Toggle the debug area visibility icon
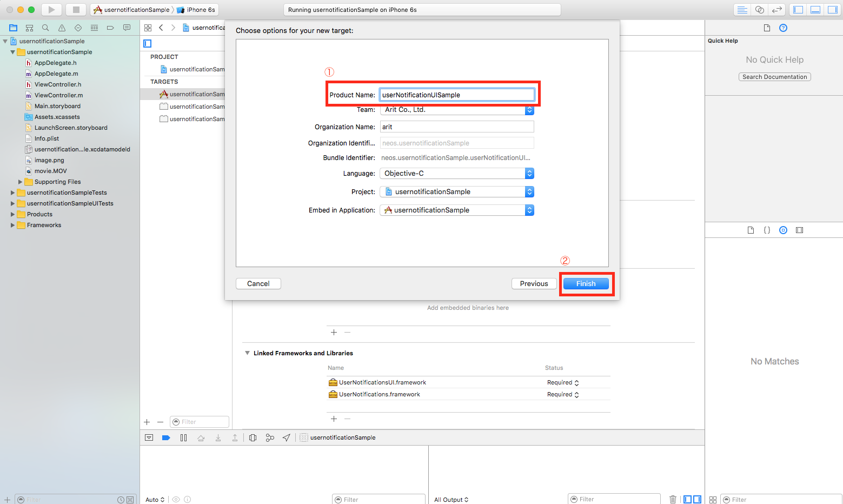This screenshot has width=843, height=504. (x=815, y=10)
